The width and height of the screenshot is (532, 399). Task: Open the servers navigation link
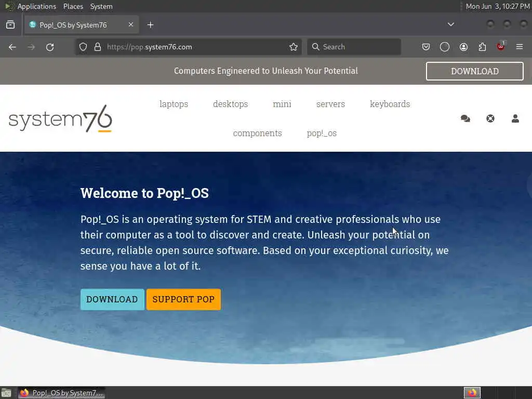coord(330,104)
